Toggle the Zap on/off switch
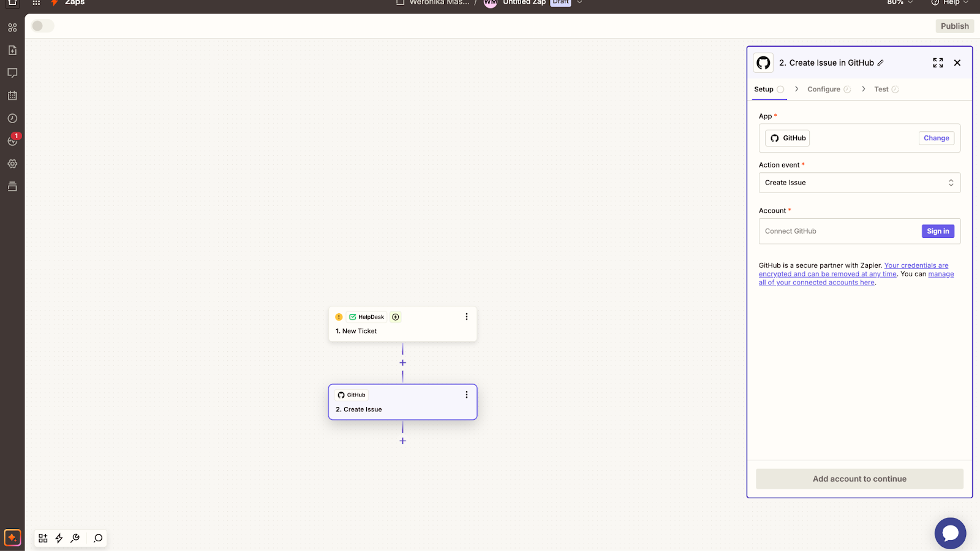Screen dimensions: 980x551 point(43,26)
